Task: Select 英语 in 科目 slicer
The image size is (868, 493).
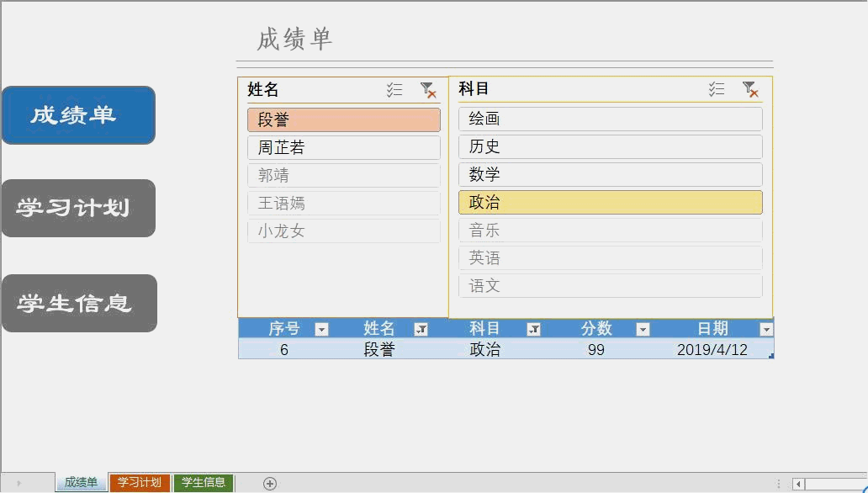Action: coord(610,257)
